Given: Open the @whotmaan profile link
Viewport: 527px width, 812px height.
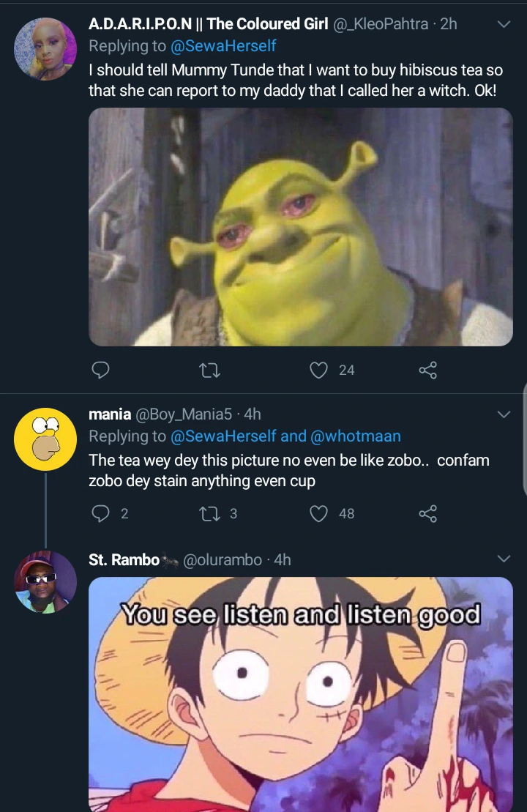Looking at the screenshot, I should point(356,436).
